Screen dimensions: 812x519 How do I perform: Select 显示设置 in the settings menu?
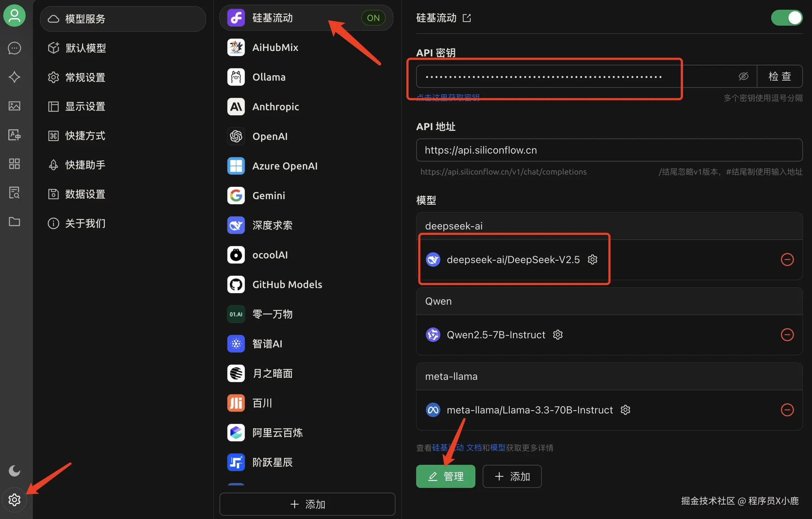pos(85,106)
